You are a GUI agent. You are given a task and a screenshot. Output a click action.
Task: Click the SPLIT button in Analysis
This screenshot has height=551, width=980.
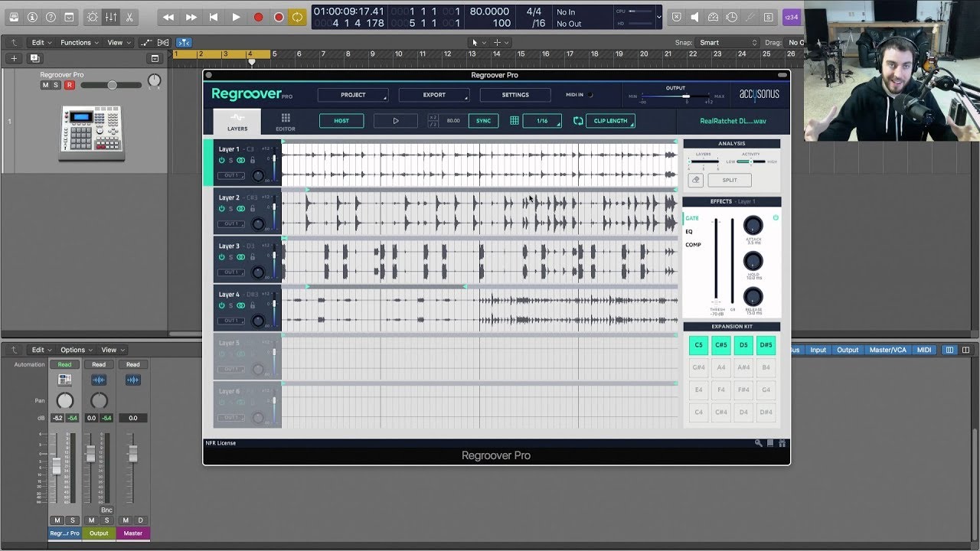tap(730, 180)
